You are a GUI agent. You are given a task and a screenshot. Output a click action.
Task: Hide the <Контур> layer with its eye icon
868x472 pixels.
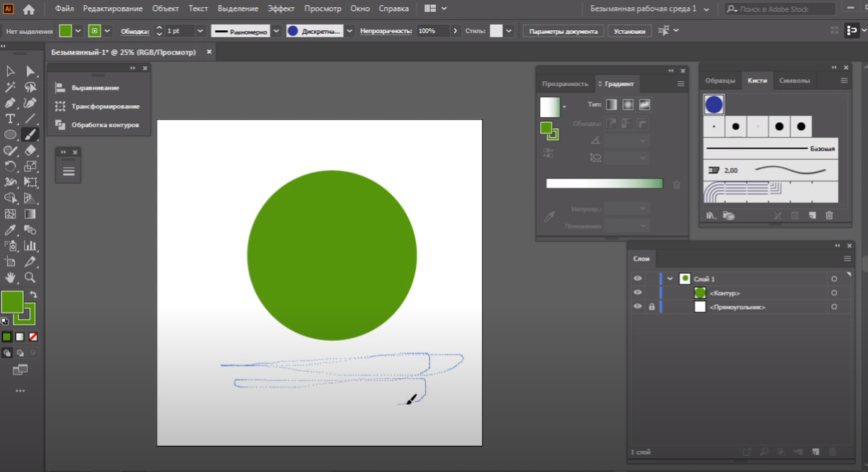tap(637, 293)
